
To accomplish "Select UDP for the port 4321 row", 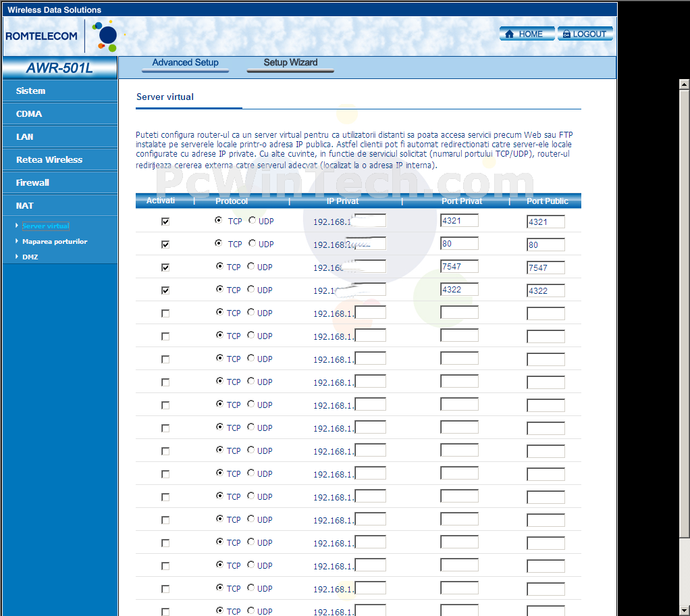I will coord(252,220).
